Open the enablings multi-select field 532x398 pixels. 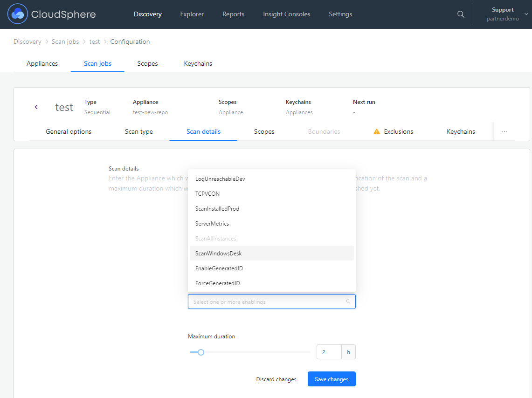point(271,302)
